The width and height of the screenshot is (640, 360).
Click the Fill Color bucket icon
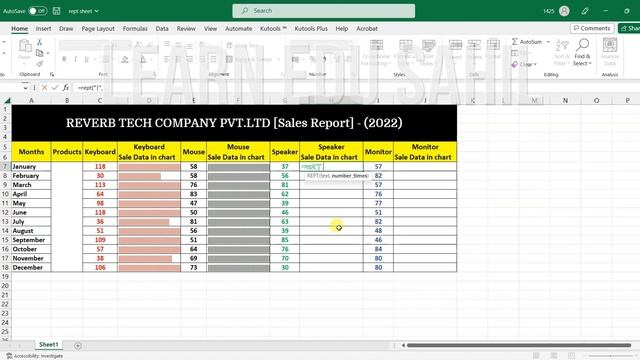[125, 60]
